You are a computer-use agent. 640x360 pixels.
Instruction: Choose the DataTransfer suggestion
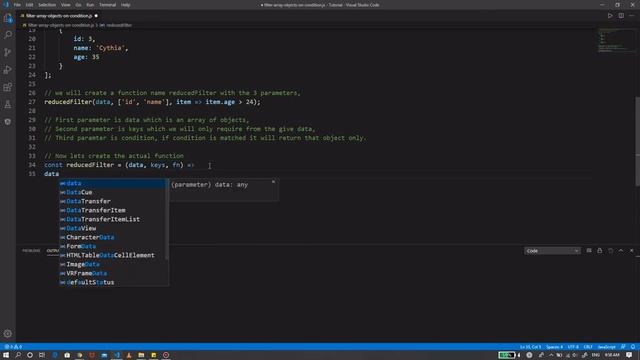click(x=113, y=201)
